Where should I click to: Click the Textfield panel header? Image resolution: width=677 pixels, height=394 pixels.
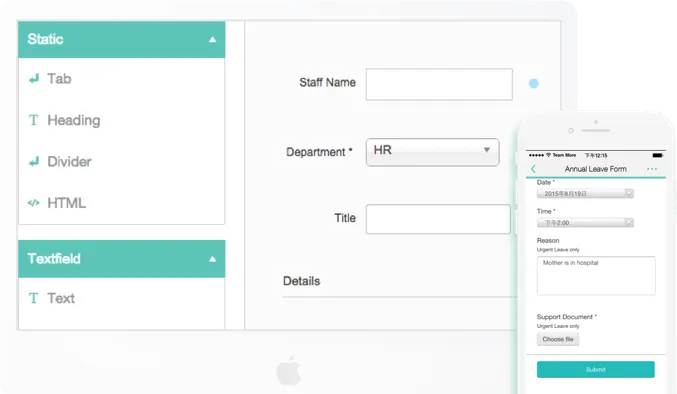122,259
